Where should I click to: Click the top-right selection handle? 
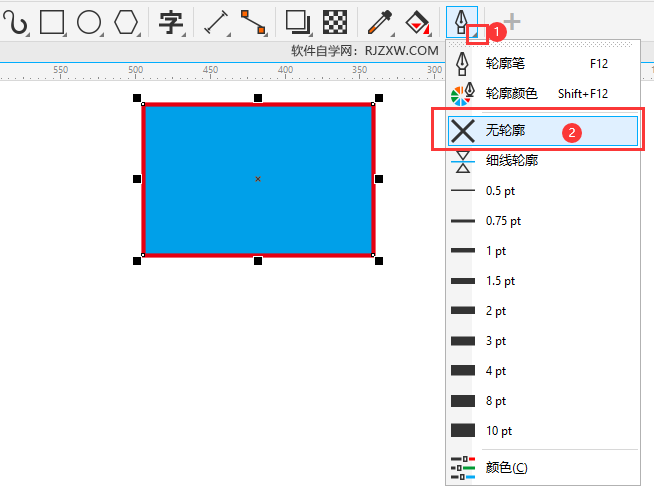coord(379,98)
